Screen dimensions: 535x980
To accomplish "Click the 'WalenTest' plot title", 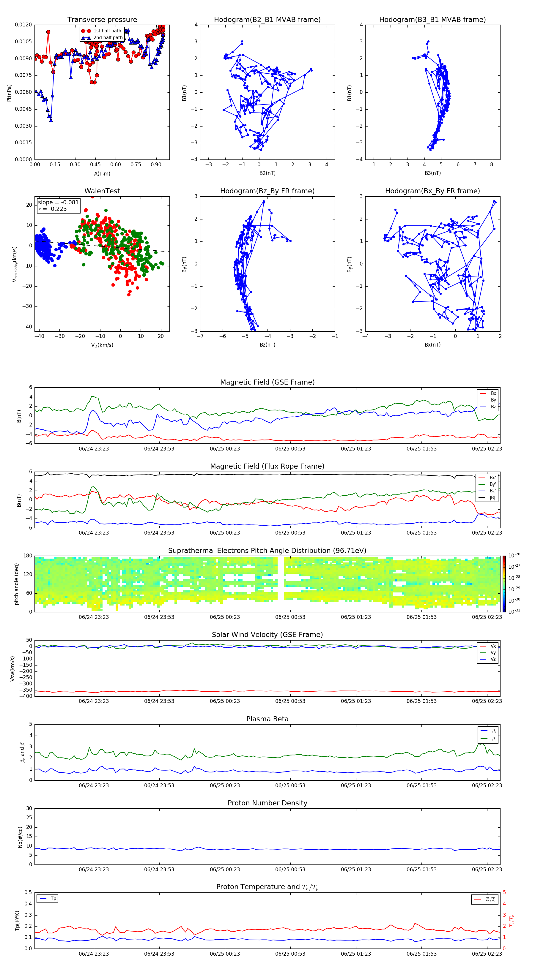I will tap(102, 191).
